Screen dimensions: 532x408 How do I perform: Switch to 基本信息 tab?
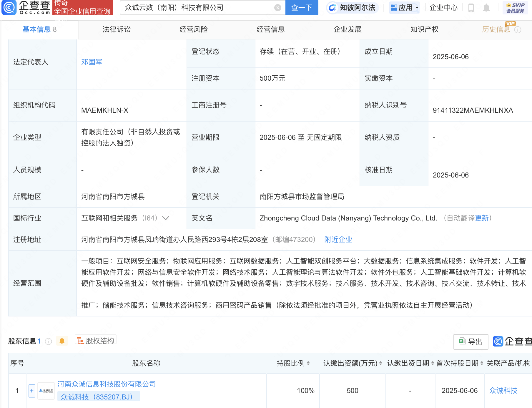click(39, 29)
